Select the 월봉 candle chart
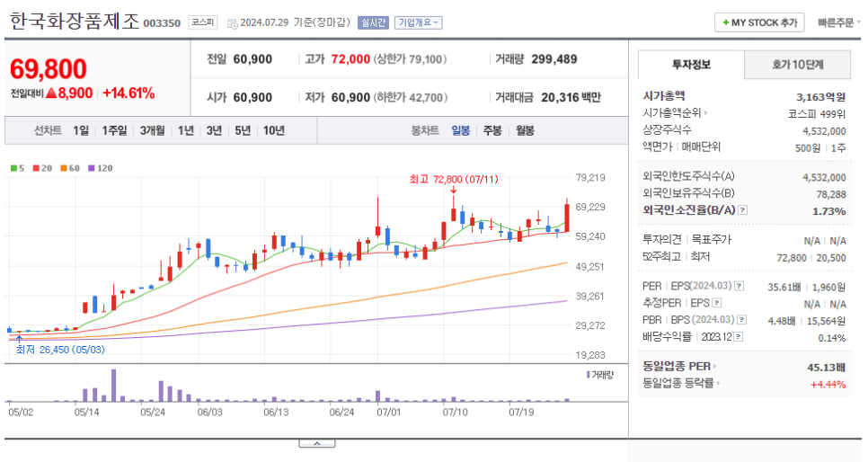The height and width of the screenshot is (462, 868). coord(525,130)
